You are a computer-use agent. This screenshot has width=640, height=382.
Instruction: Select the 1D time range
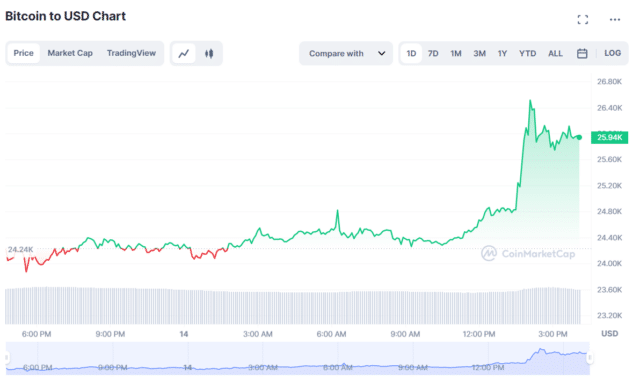(411, 53)
